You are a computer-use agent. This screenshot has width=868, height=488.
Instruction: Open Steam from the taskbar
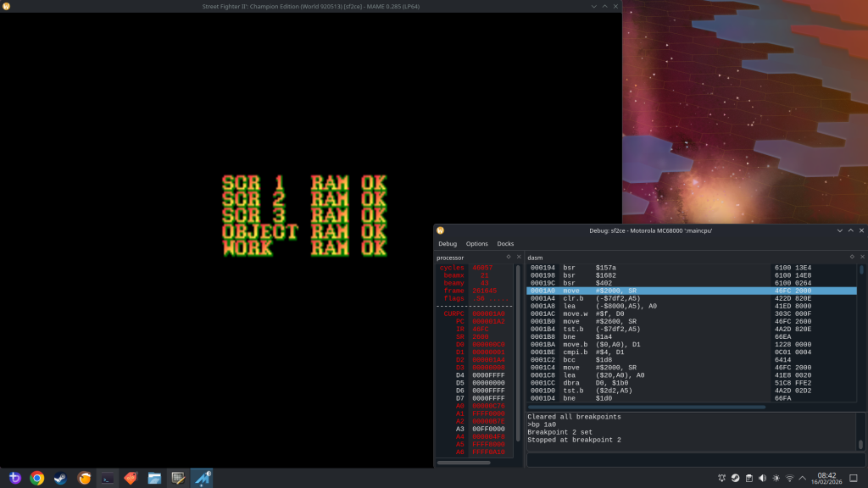point(60,478)
